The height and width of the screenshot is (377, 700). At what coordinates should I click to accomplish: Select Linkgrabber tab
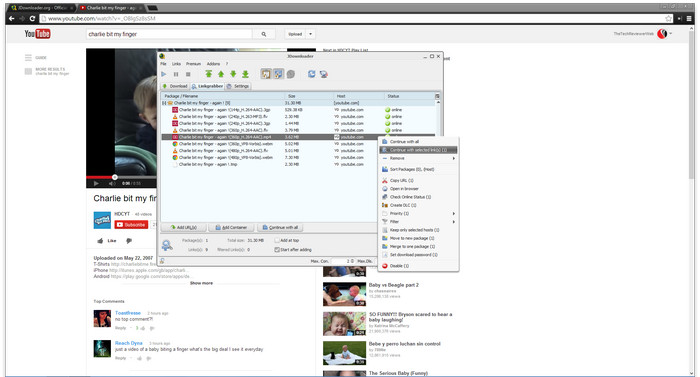click(207, 86)
